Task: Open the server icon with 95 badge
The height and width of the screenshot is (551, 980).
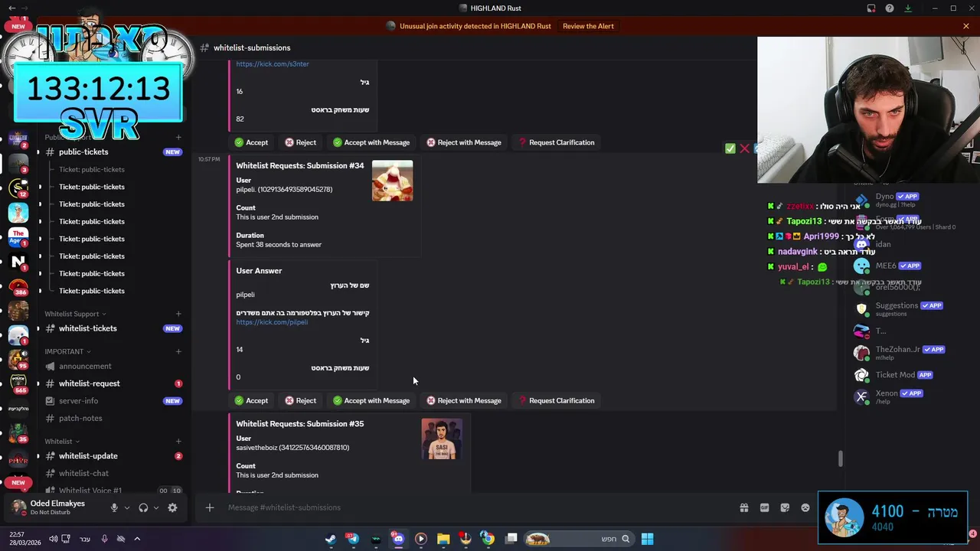Action: coord(18,360)
